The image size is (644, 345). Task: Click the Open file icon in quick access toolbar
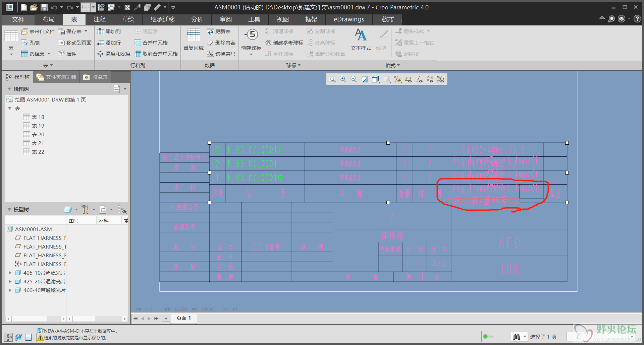(x=34, y=7)
